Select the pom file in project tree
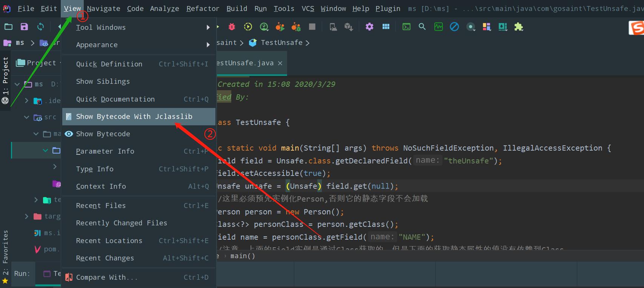This screenshot has height=288, width=644. point(47,249)
